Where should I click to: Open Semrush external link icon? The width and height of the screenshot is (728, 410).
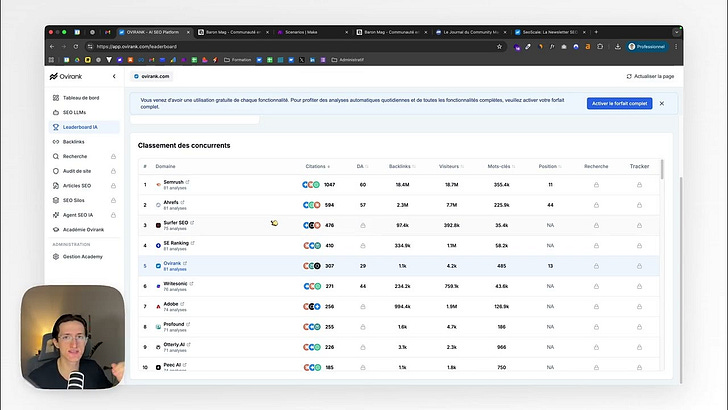tap(188, 182)
